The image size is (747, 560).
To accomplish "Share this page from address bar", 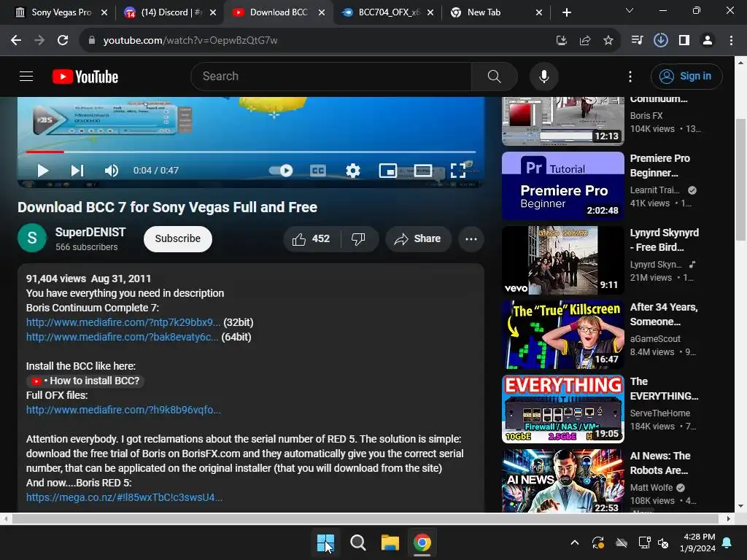I will [585, 41].
